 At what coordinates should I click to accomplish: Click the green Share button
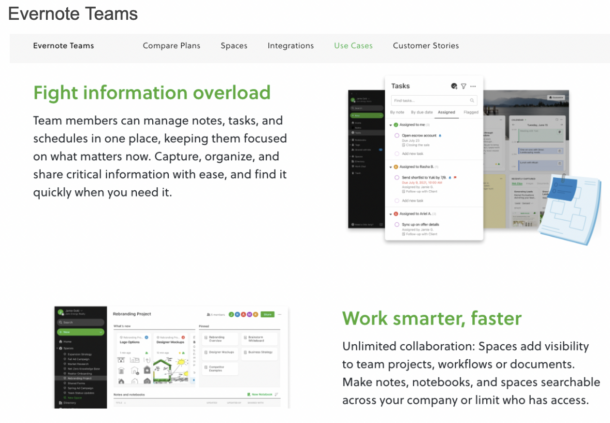point(267,314)
